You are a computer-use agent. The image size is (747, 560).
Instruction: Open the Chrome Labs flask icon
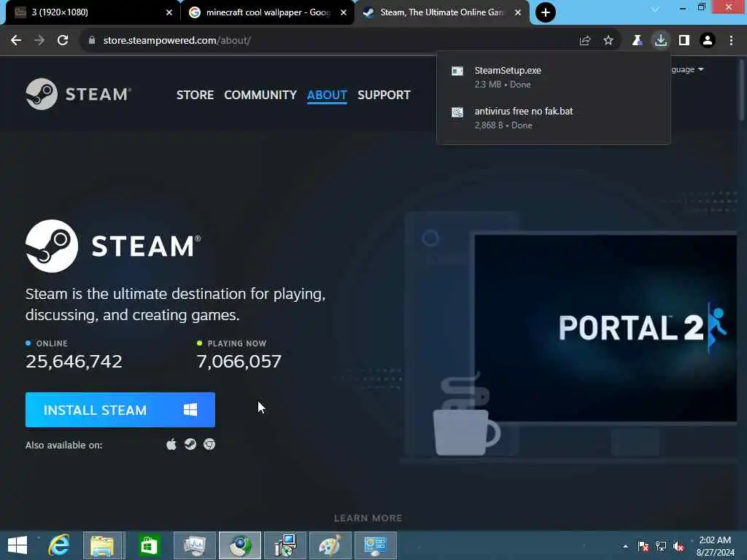coord(637,41)
